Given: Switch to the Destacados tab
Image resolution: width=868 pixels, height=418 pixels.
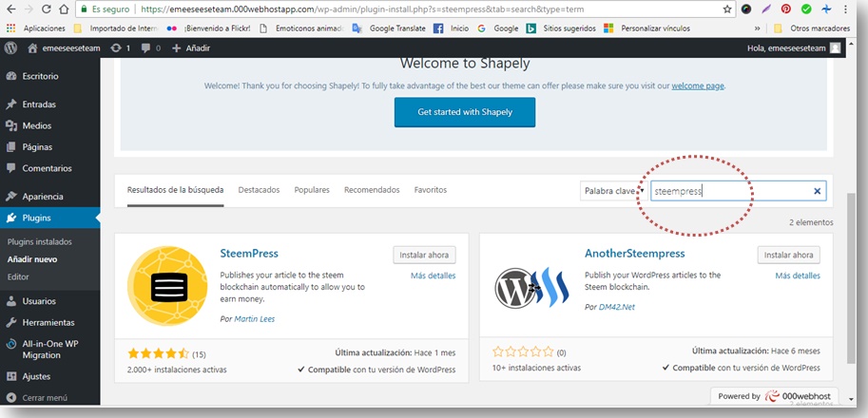Looking at the screenshot, I should point(260,190).
